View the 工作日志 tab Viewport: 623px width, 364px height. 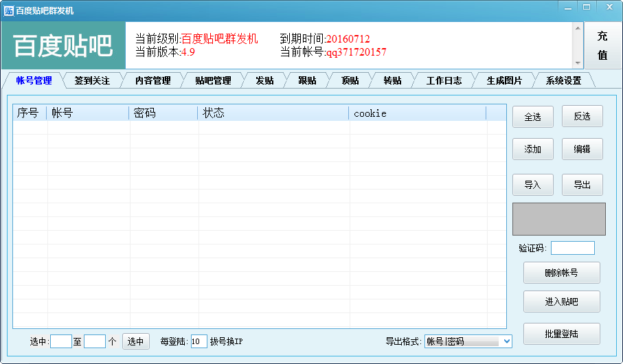[444, 80]
